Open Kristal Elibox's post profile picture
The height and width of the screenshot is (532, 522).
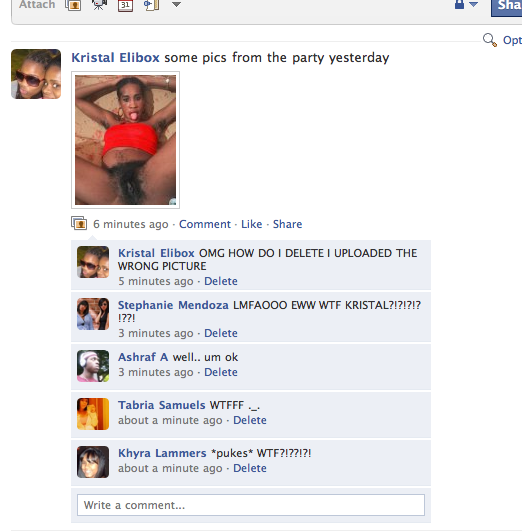tap(36, 74)
